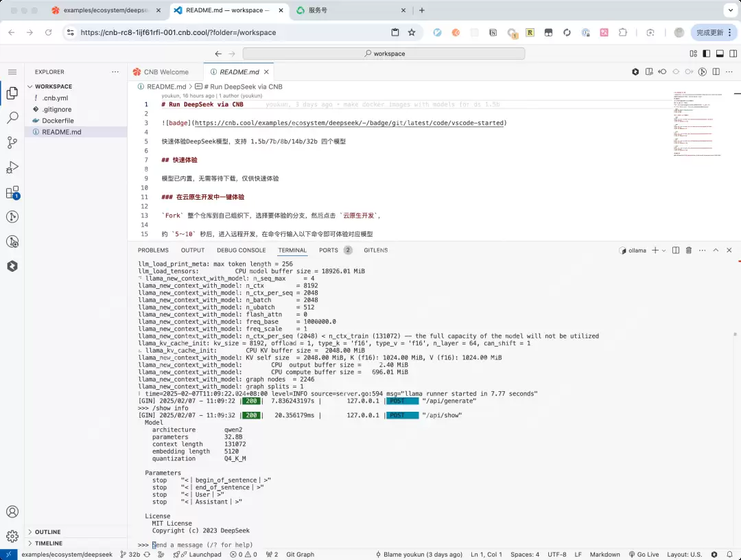Screen dimensions: 741x560
Task: Click Go Live in status bar
Action: [x=643, y=555]
